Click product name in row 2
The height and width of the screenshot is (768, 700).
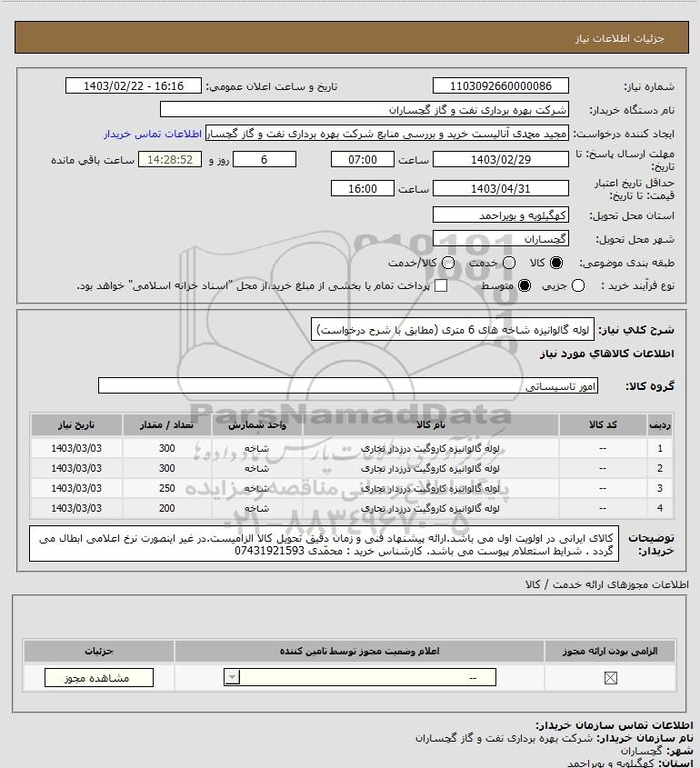[x=430, y=468]
